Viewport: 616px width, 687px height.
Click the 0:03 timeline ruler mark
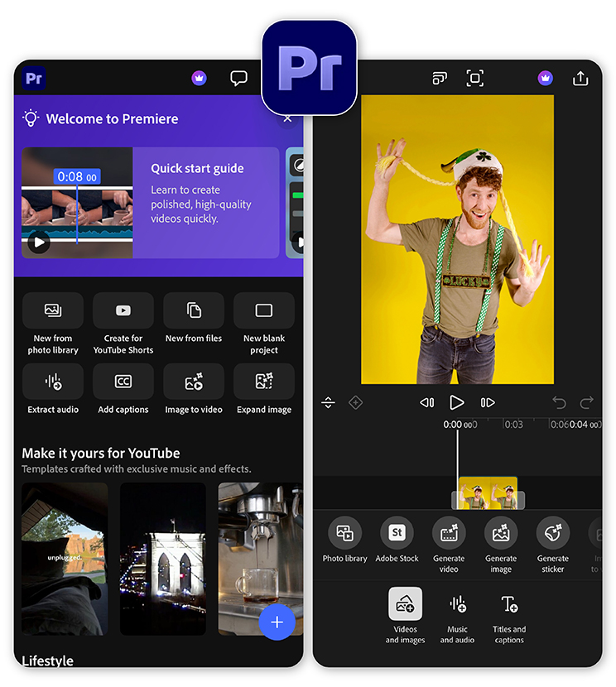[x=513, y=425]
